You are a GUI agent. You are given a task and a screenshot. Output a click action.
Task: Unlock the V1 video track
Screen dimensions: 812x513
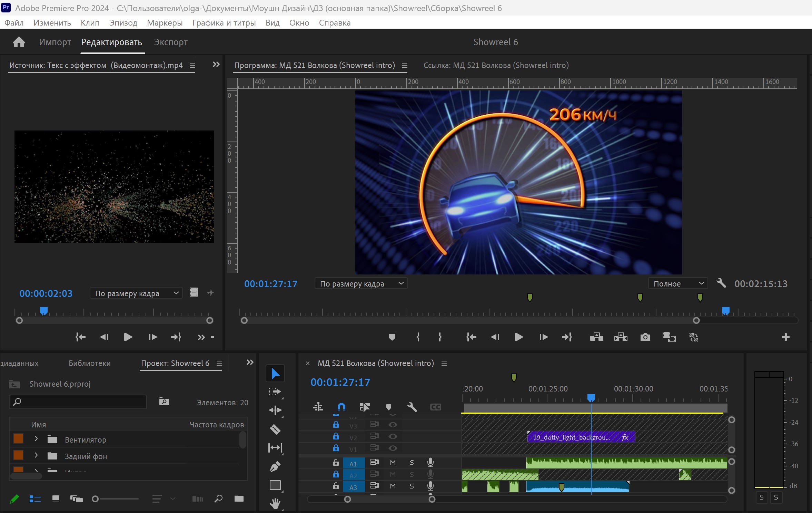click(336, 449)
